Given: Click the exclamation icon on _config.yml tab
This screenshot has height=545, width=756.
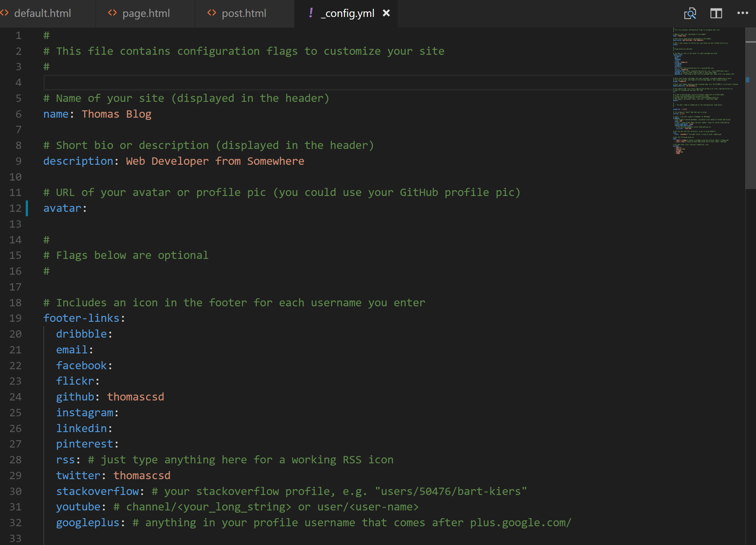Looking at the screenshot, I should pyautogui.click(x=311, y=13).
